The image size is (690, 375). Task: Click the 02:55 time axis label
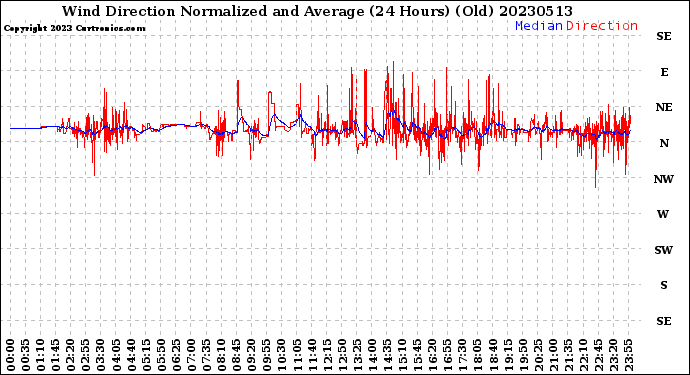[x=86, y=355]
